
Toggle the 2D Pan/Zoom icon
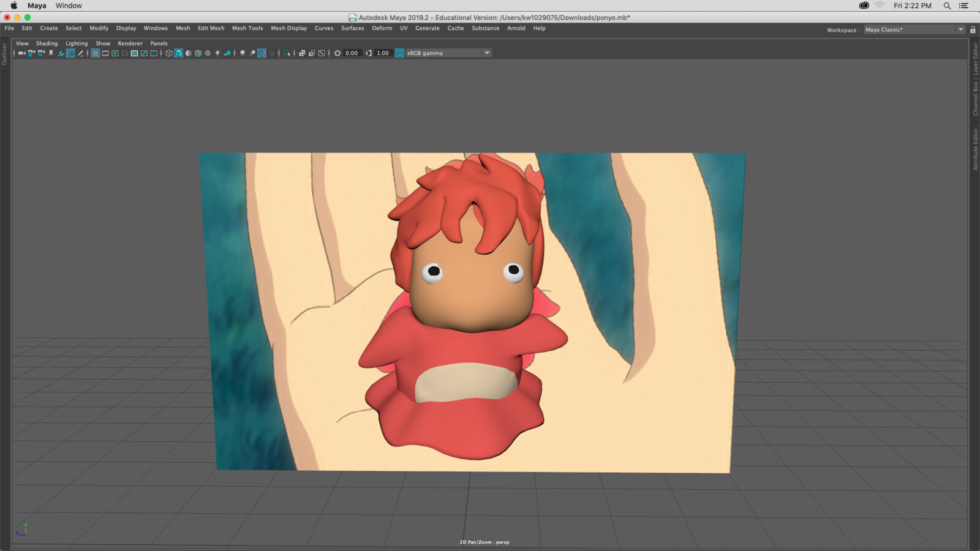point(70,53)
